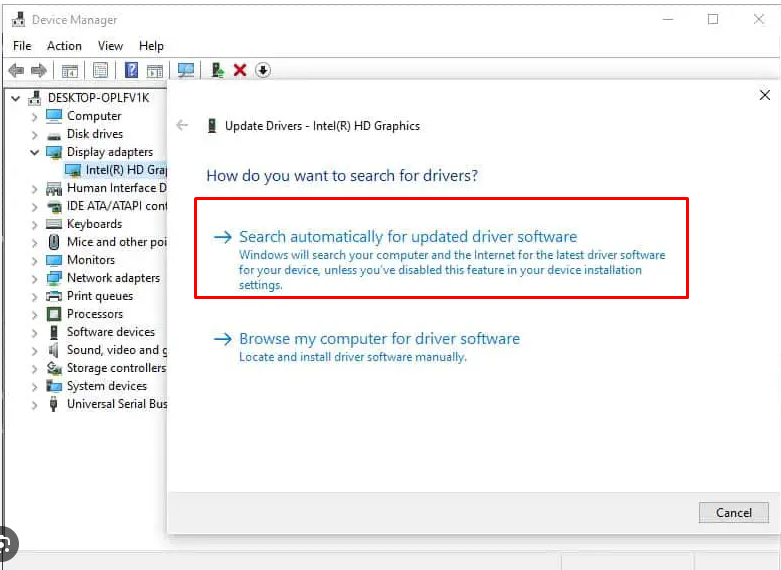Open the File menu
The image size is (781, 570).
pyautogui.click(x=22, y=46)
